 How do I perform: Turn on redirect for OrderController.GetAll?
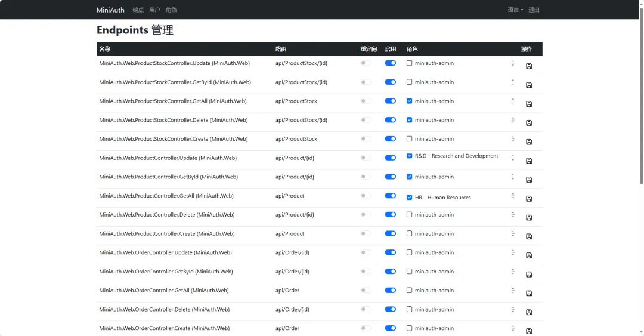pyautogui.click(x=366, y=290)
